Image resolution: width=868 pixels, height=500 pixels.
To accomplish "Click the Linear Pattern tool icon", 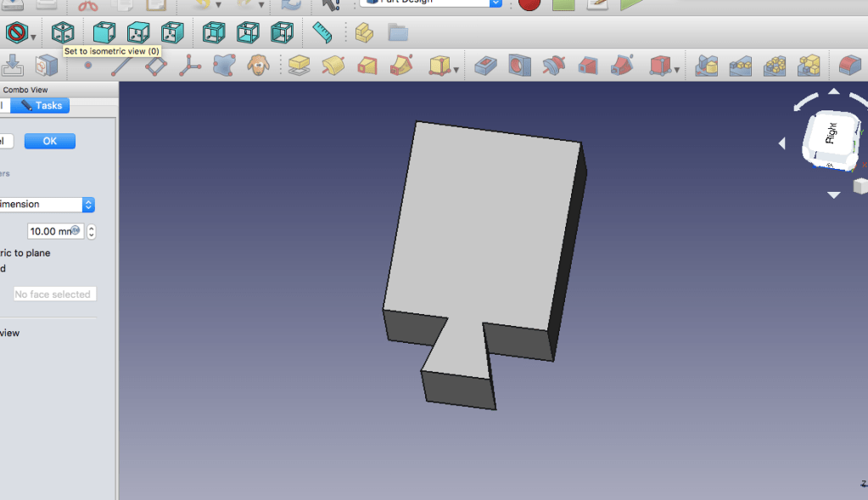I will 740,65.
